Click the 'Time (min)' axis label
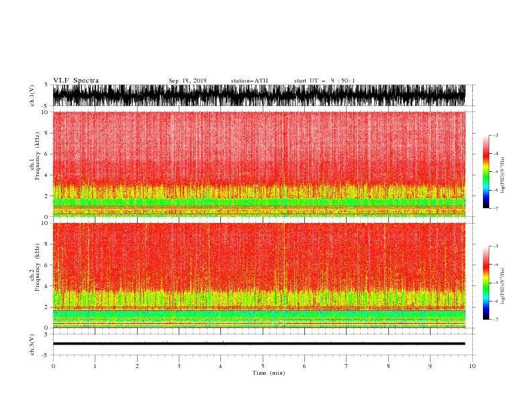 coord(269,373)
